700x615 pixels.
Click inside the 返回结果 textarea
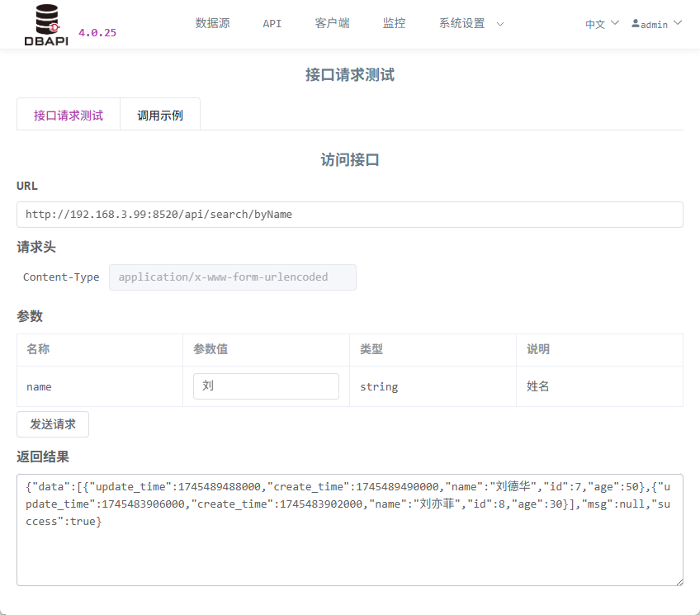[349, 530]
